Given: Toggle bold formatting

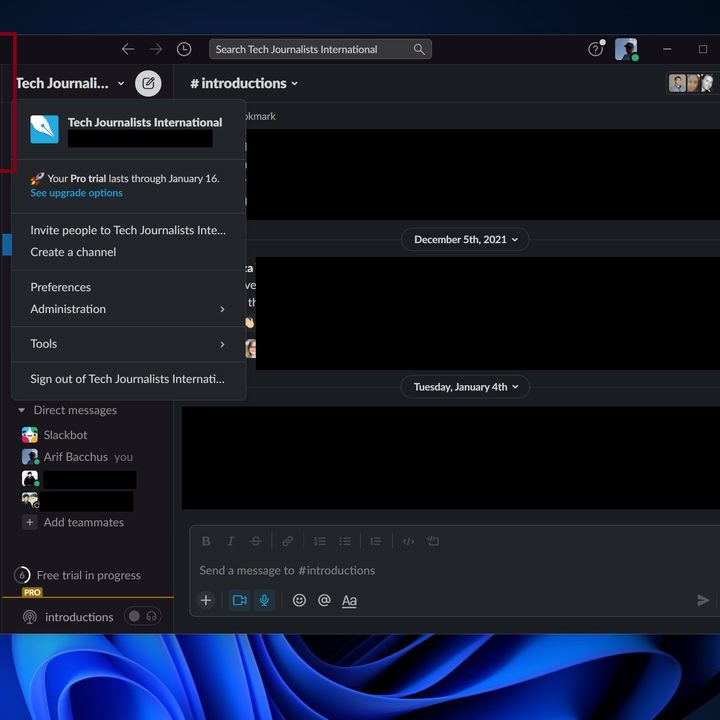Looking at the screenshot, I should 206,541.
